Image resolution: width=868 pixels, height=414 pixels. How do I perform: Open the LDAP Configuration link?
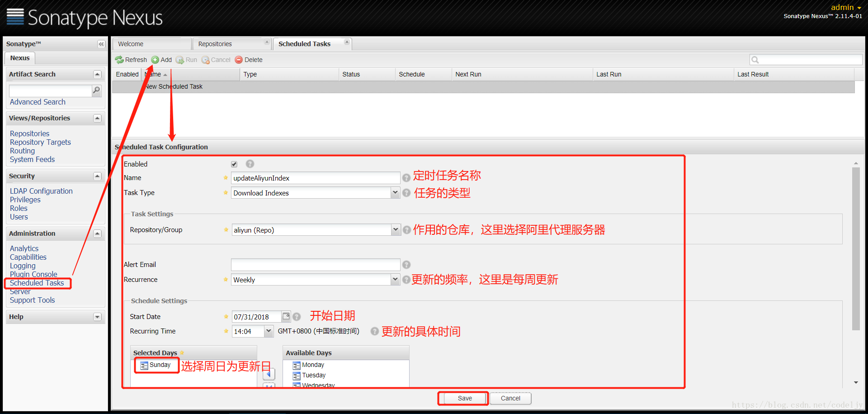(41, 191)
